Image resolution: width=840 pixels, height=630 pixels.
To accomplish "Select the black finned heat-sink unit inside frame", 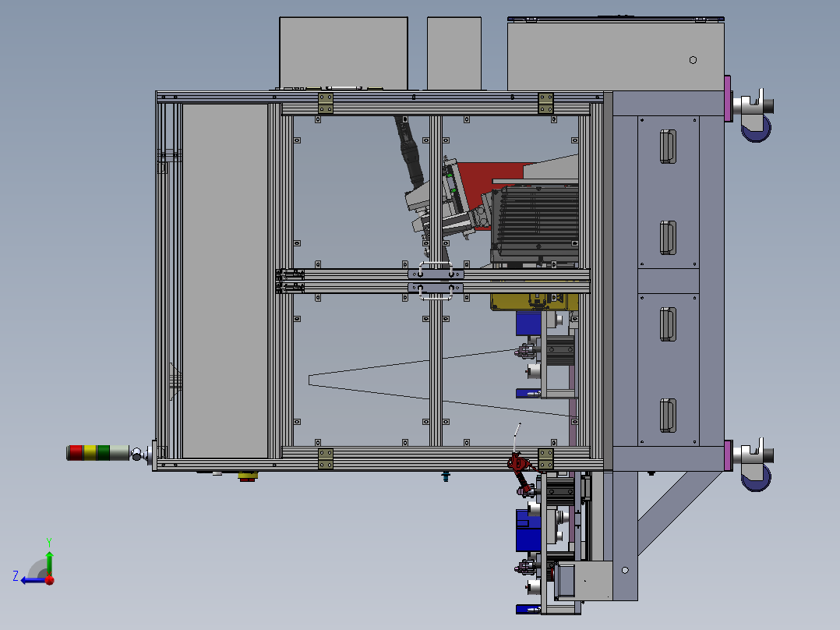I will 536,224.
